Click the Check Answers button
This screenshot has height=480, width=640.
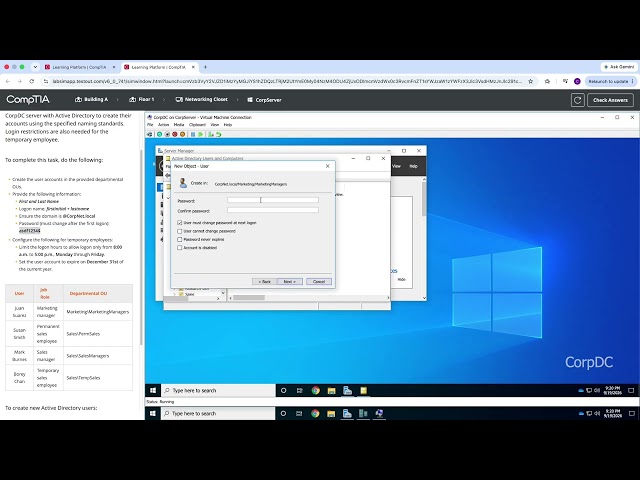coord(610,100)
